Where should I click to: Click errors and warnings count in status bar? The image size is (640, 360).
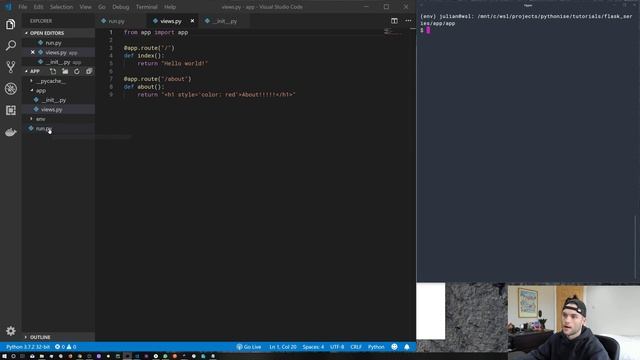tap(66, 347)
